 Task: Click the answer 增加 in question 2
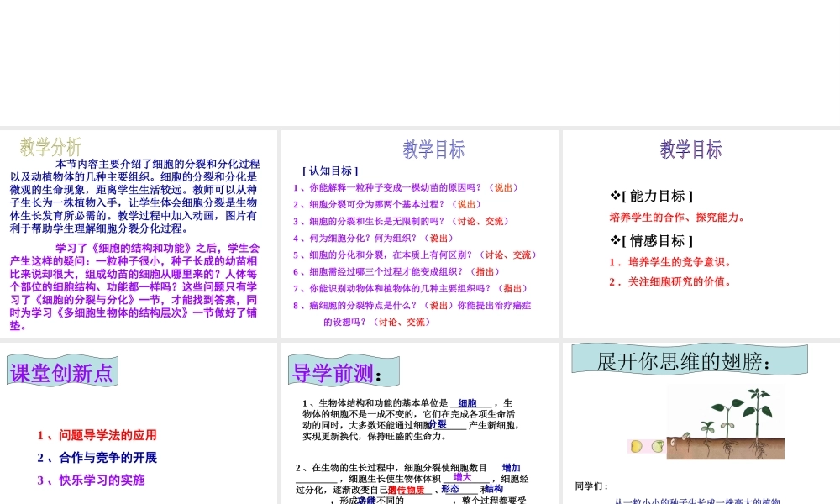(511, 468)
